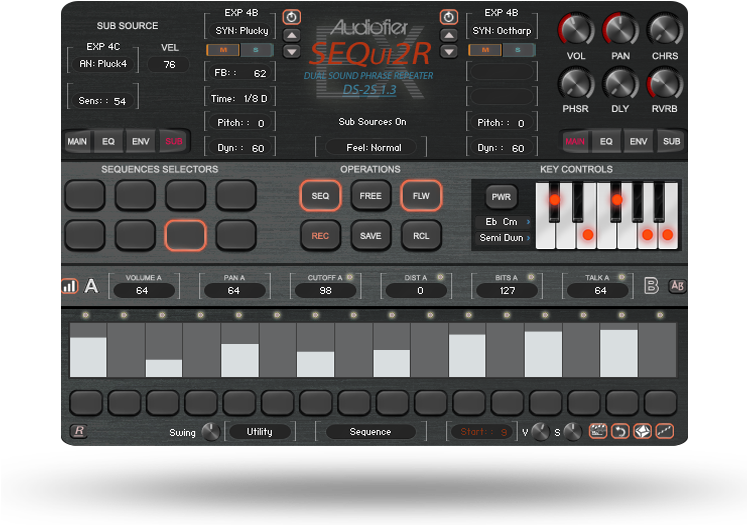This screenshot has width=747, height=525.
Task: Switch to the ENV tab under SUB SOURCE
Action: (141, 141)
